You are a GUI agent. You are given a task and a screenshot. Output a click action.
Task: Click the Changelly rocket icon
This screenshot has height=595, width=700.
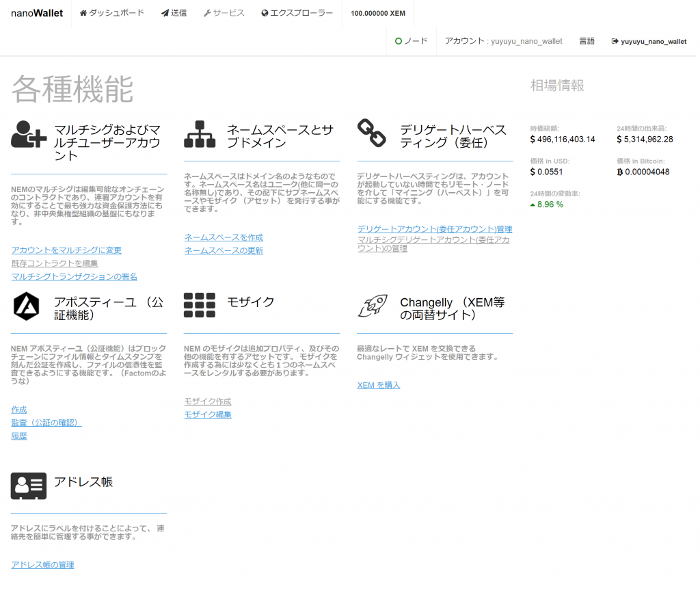(x=373, y=306)
